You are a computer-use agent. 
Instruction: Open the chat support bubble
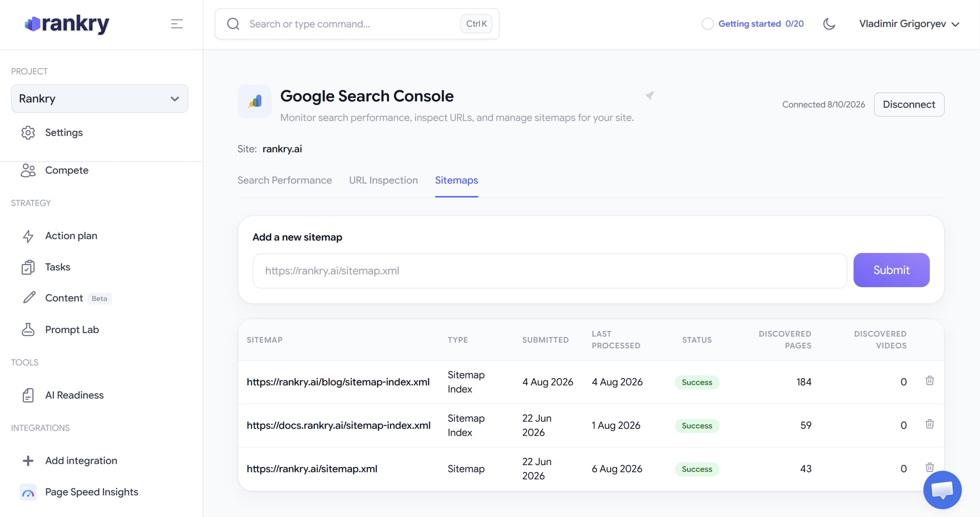(x=942, y=490)
